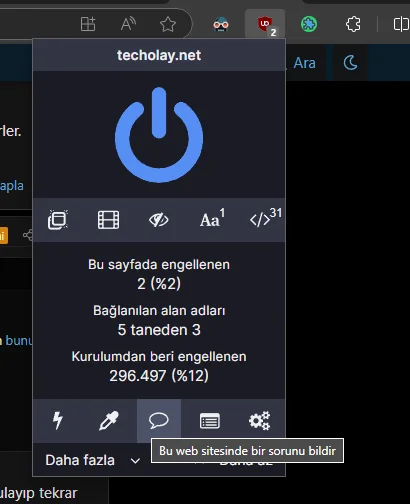Enter element zapper mode (lightning icon)
Screen dimensions: 410x504
[x=58, y=420]
